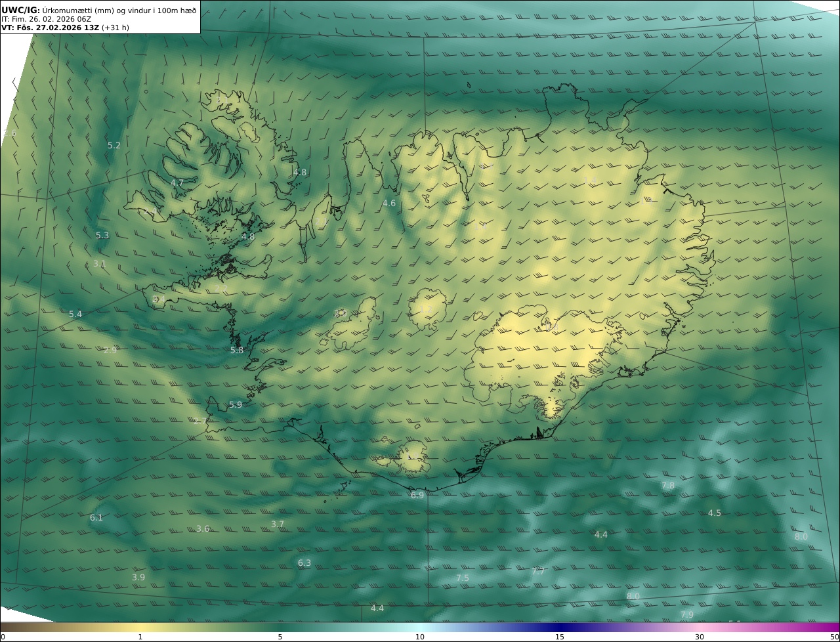Select the VT: Fös. 27.02.2026 13Z text
This screenshot has width=840, height=642.
[x=50, y=28]
